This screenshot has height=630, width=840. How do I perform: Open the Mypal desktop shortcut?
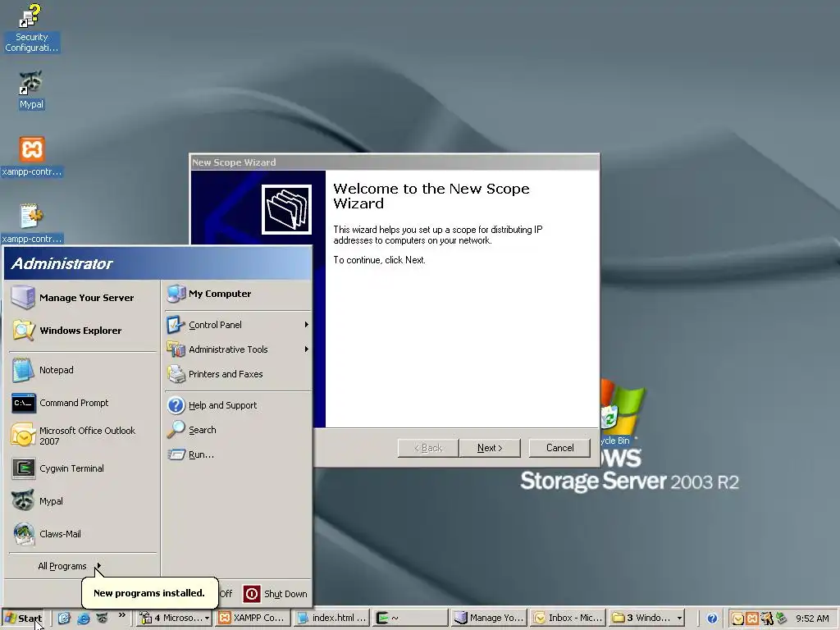click(31, 89)
